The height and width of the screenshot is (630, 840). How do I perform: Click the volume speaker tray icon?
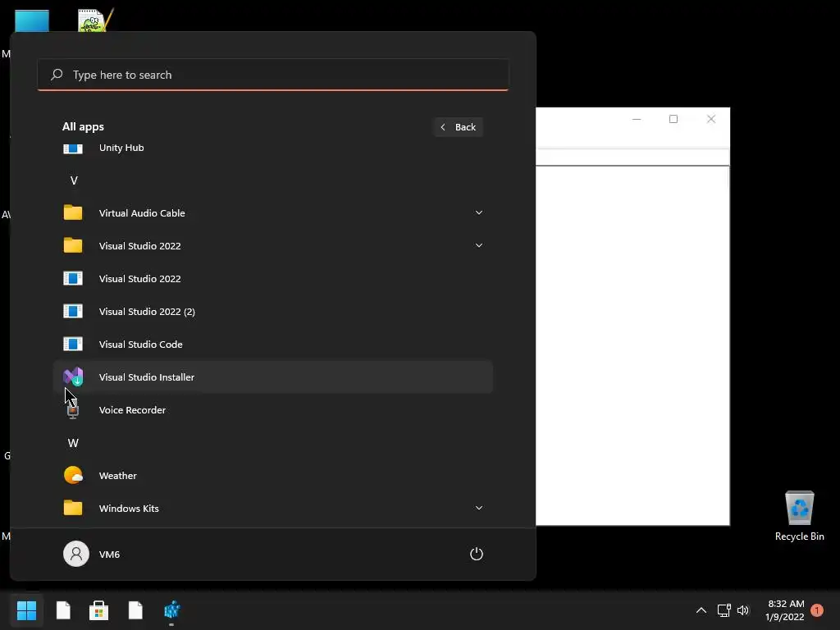[743, 610]
